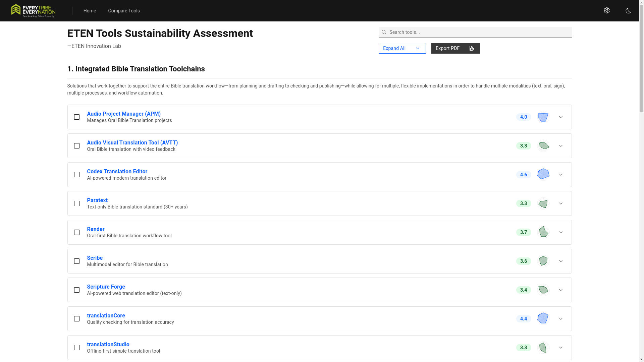Screen dimensions: 644x362
Task: Click the 4.4 score badge for translationCore
Action: (x=524, y=319)
